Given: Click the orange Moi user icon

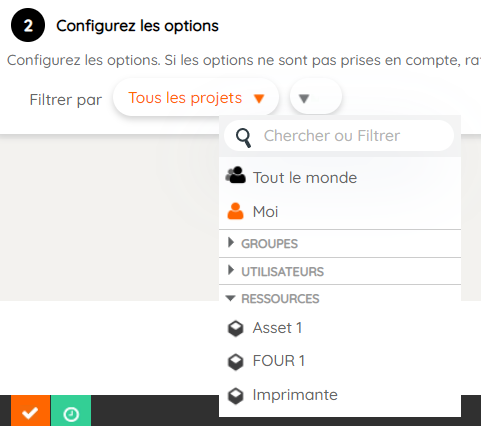Looking at the screenshot, I should coord(235,211).
